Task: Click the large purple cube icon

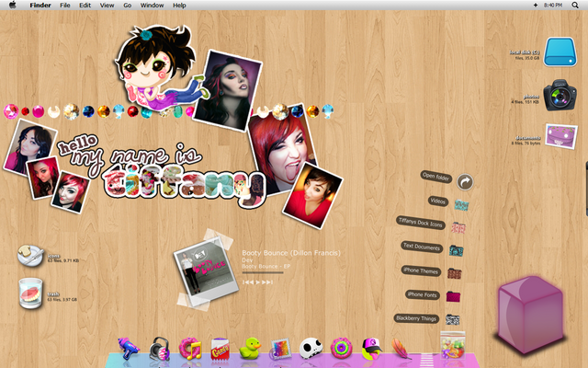Action: point(531,315)
